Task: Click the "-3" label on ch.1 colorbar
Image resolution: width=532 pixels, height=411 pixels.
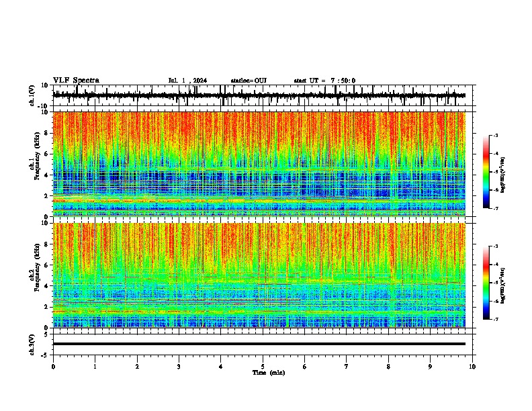Action: tap(496, 135)
